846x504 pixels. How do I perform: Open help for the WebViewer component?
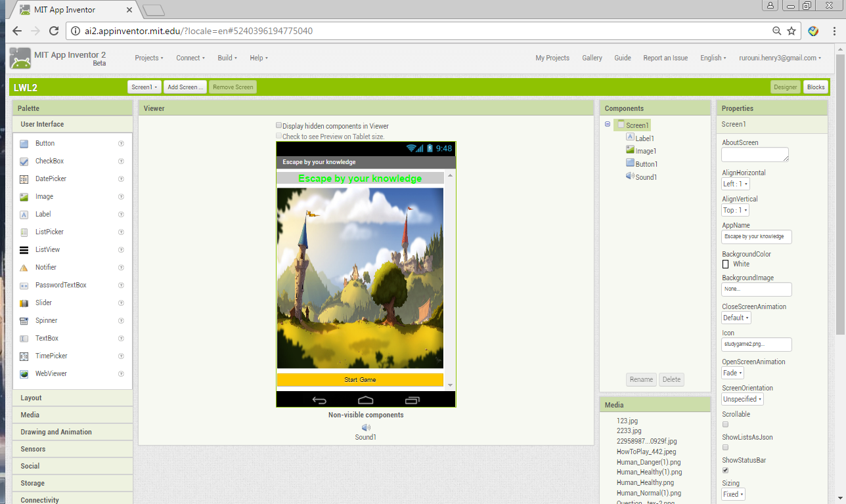tap(121, 373)
